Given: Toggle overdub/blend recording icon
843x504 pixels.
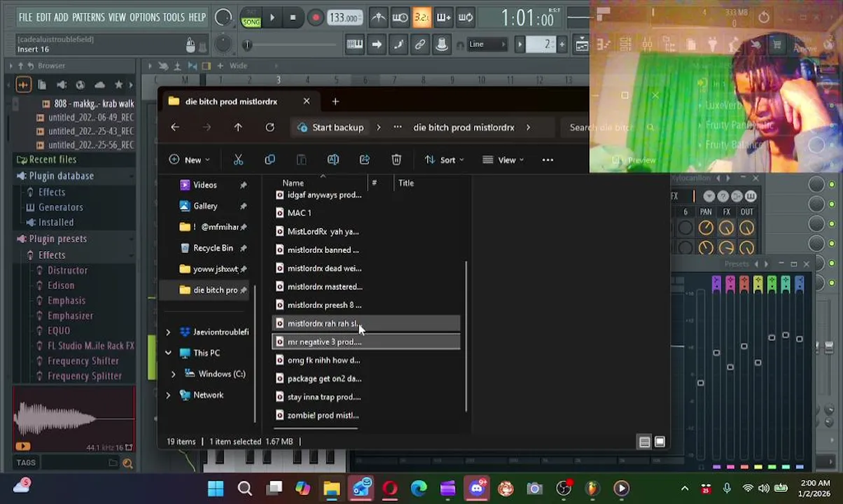Looking at the screenshot, I should click(x=443, y=17).
